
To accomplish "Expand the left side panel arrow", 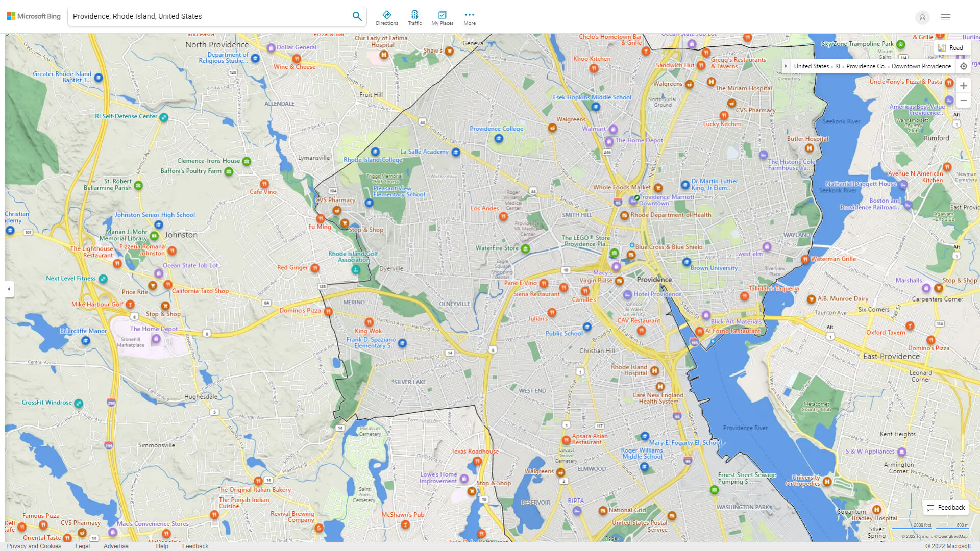I will coord(9,289).
